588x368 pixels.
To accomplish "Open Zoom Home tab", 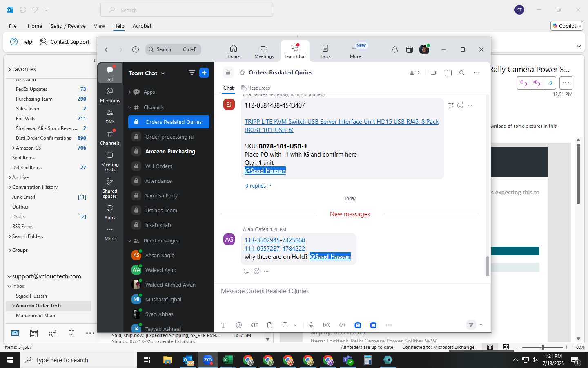I will [234, 52].
